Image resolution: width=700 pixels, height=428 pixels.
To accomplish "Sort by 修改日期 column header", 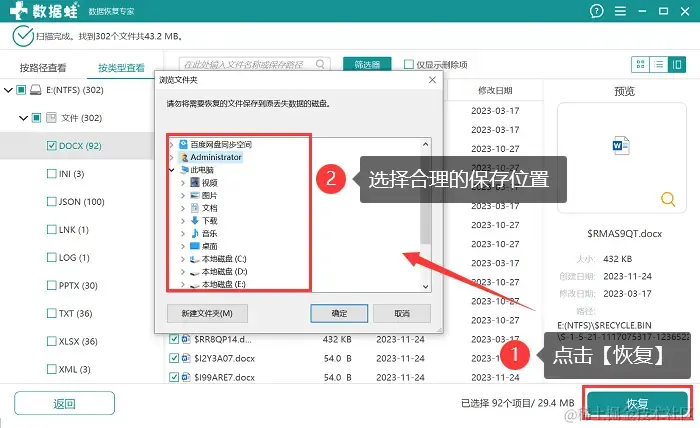I will 495,91.
